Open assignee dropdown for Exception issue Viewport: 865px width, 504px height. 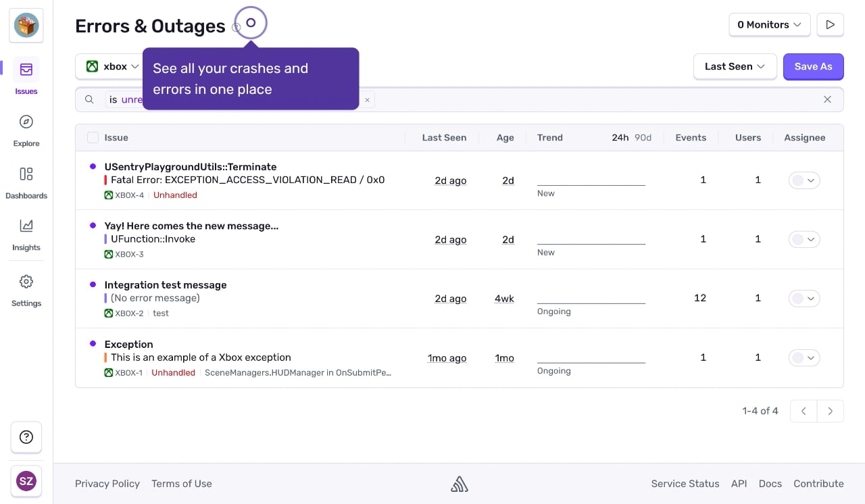point(804,357)
